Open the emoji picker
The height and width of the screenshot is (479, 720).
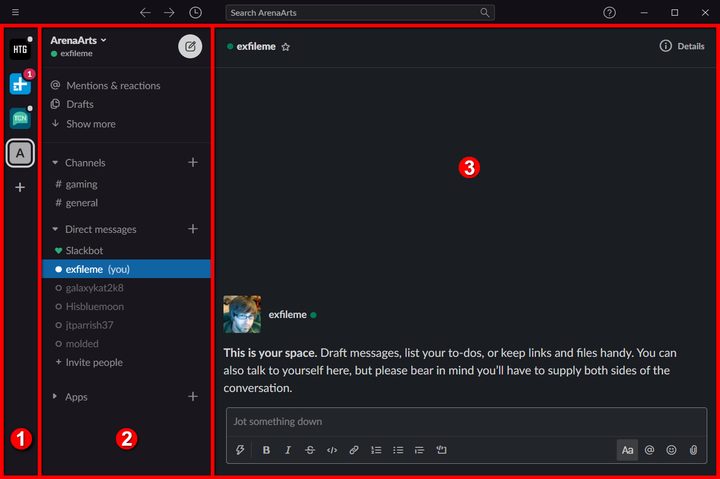point(671,450)
